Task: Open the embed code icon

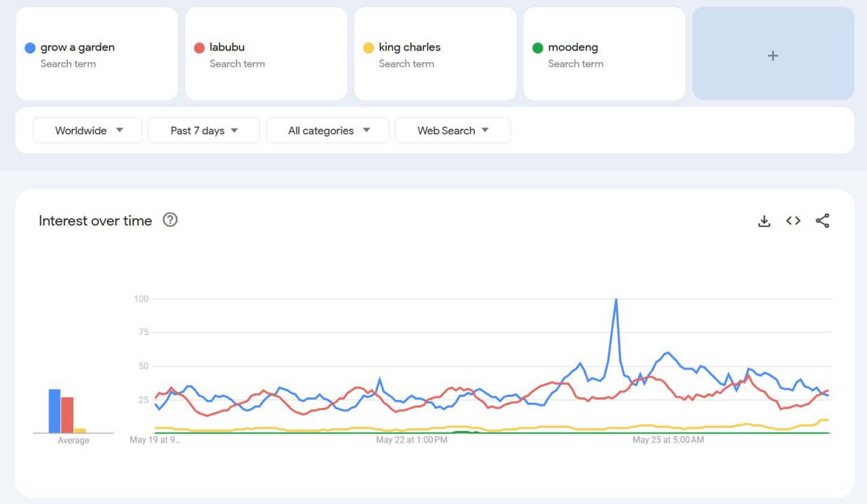Action: click(793, 221)
